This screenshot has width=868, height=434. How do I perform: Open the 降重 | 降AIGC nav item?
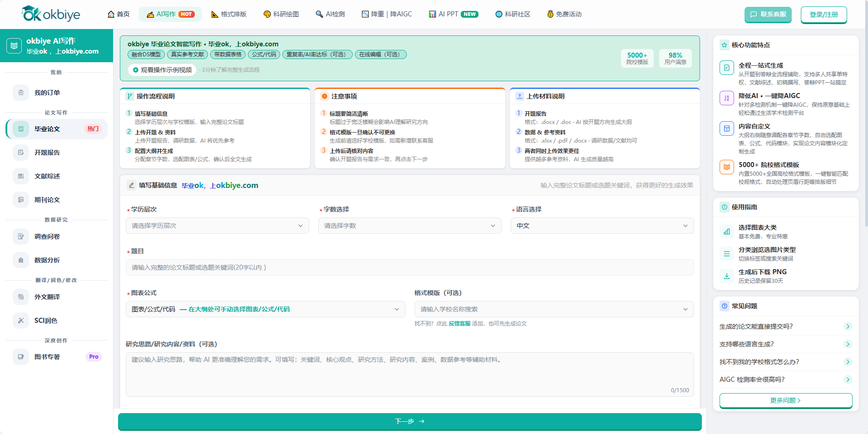coord(387,14)
